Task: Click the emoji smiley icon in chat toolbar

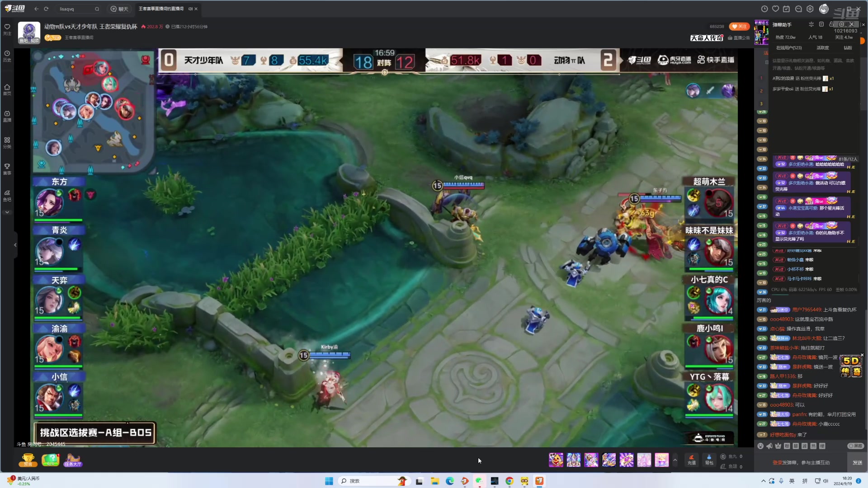Action: (x=760, y=446)
